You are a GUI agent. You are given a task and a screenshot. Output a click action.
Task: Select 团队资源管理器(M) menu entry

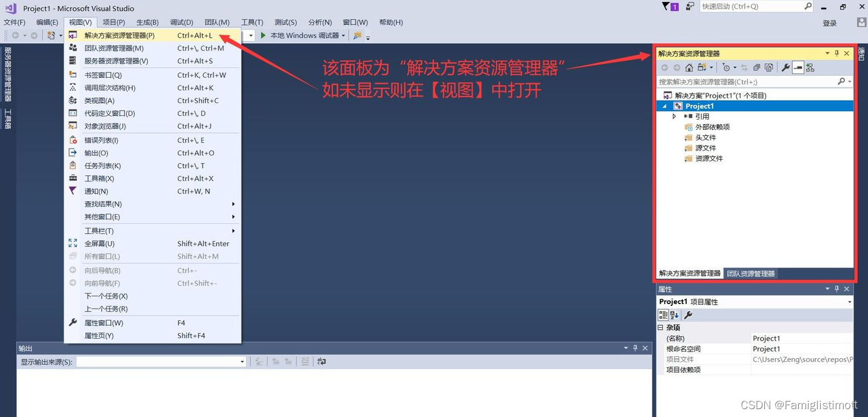click(x=153, y=48)
